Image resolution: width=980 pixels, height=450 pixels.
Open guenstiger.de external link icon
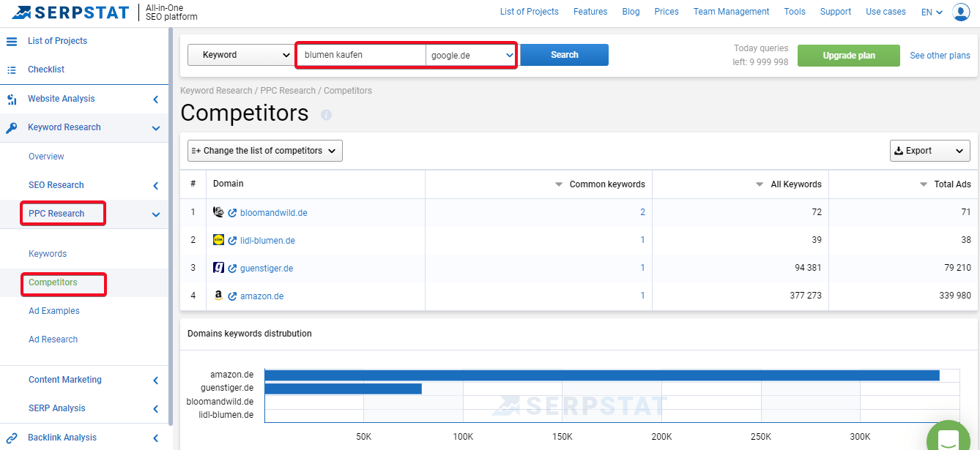[232, 269]
